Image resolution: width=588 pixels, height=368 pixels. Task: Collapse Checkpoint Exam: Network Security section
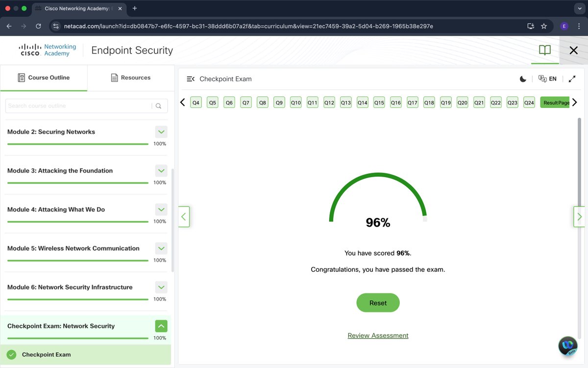pyautogui.click(x=161, y=326)
